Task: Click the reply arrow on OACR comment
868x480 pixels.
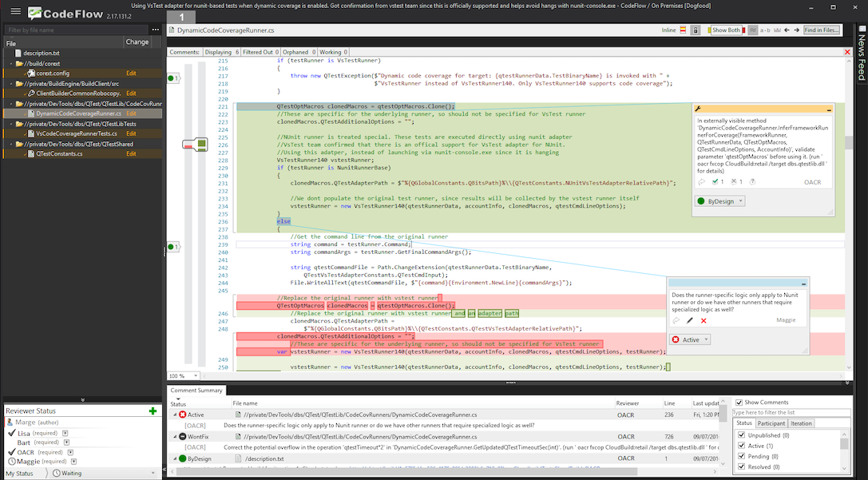Action: pos(702,181)
